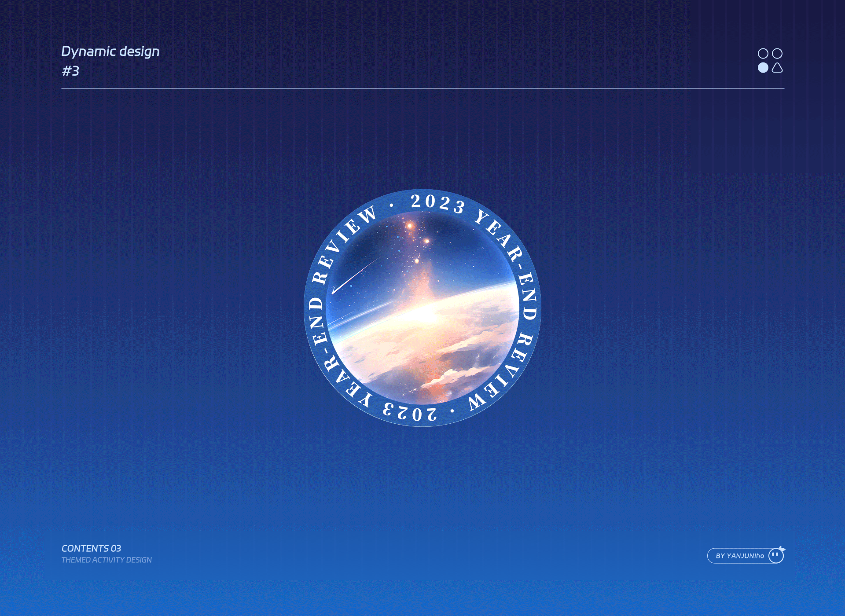Select the top-right outlined circle icon
The image size is (845, 616).
pos(777,54)
